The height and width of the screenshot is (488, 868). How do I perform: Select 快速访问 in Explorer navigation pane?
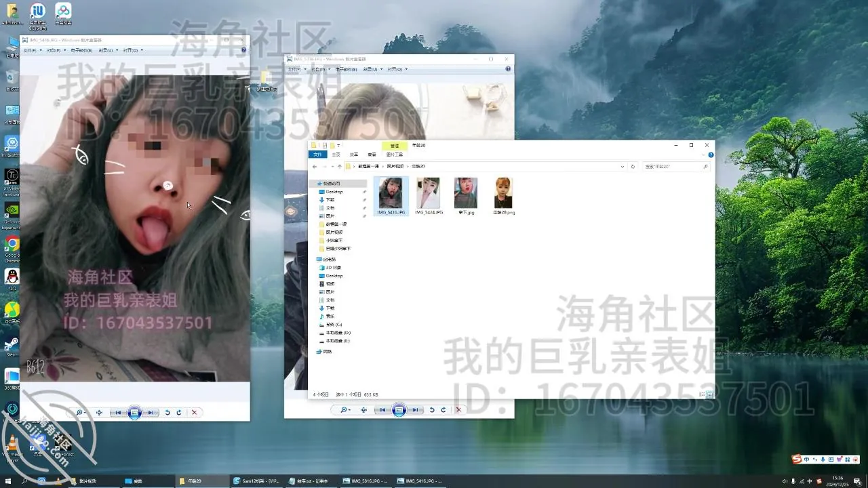click(x=332, y=183)
